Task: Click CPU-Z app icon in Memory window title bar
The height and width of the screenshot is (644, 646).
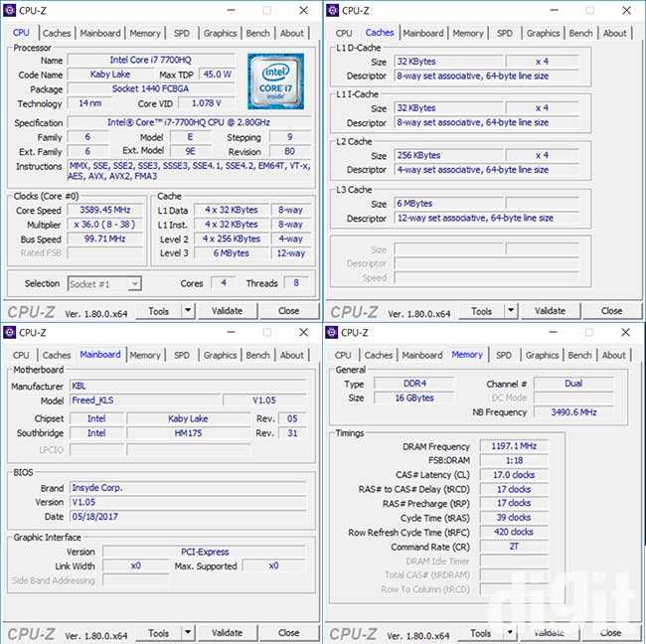Action: (332, 332)
